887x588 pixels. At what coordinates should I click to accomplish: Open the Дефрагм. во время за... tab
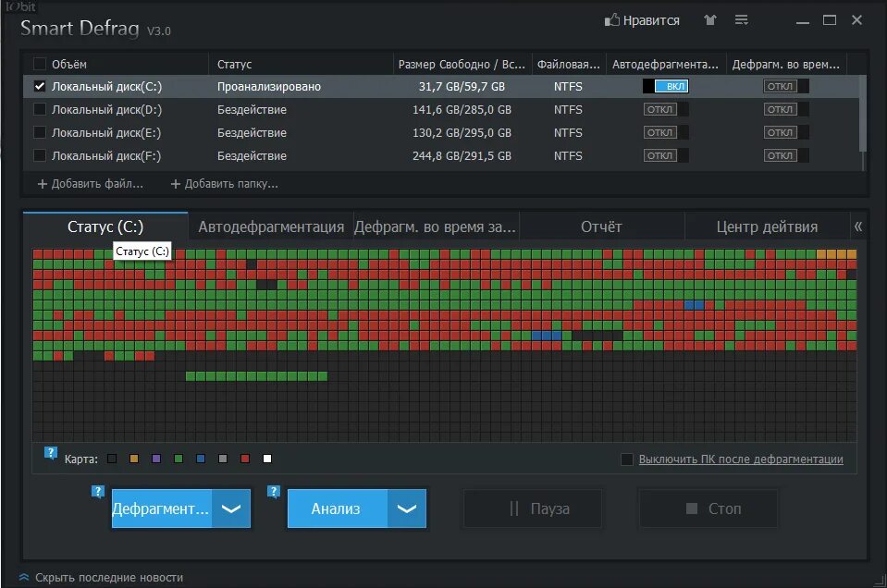pos(435,227)
